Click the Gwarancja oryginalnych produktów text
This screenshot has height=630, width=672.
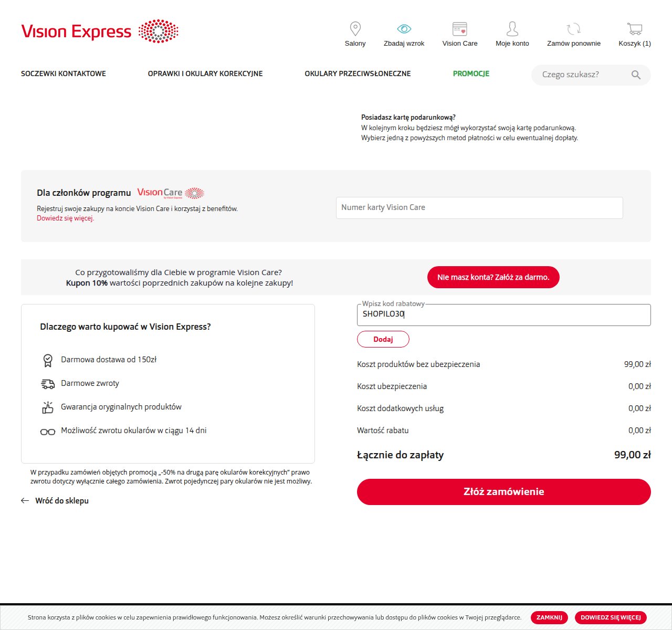[x=121, y=407]
